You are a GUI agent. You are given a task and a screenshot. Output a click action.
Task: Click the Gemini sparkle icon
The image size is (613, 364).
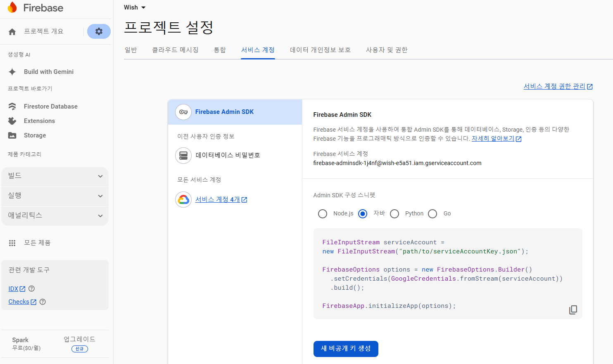(x=12, y=72)
